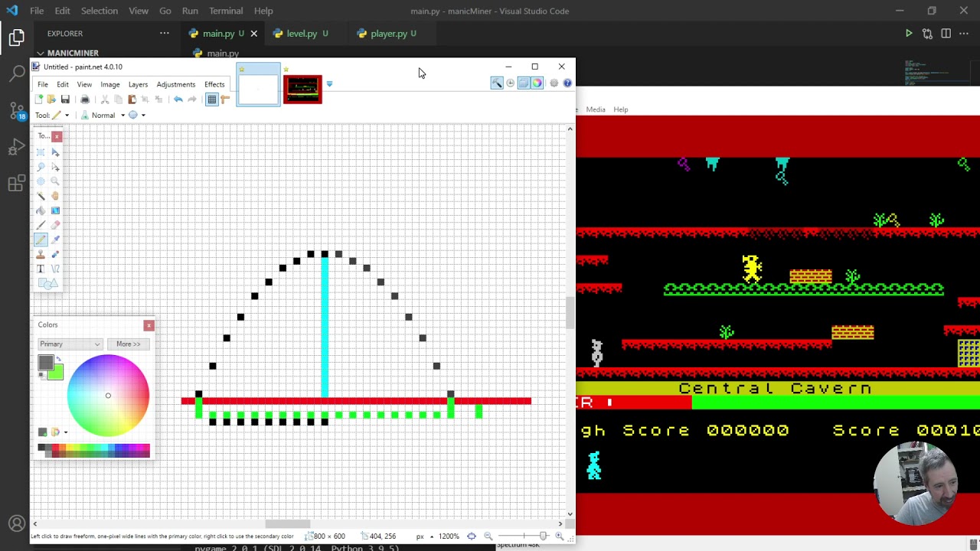Select the Lasso Select tool
The image size is (980, 551).
point(41,167)
